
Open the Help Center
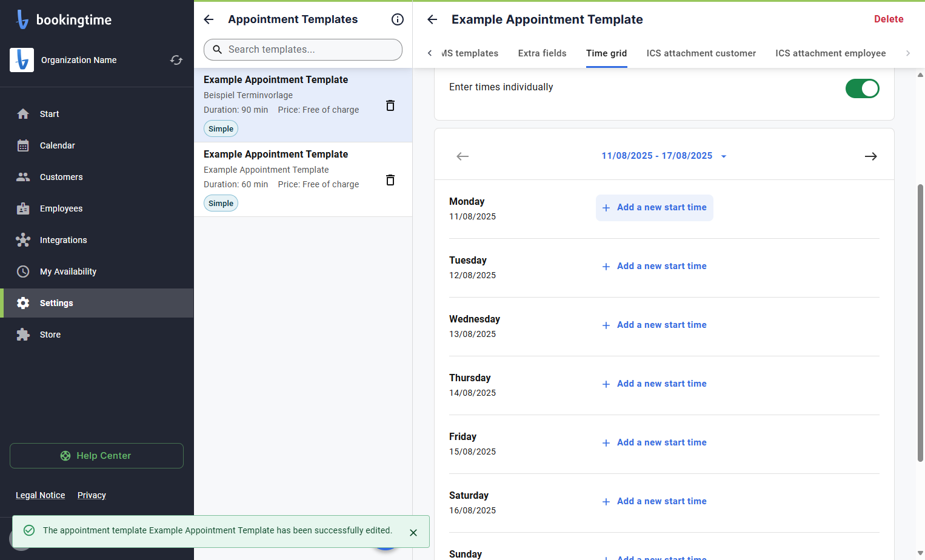coord(96,456)
